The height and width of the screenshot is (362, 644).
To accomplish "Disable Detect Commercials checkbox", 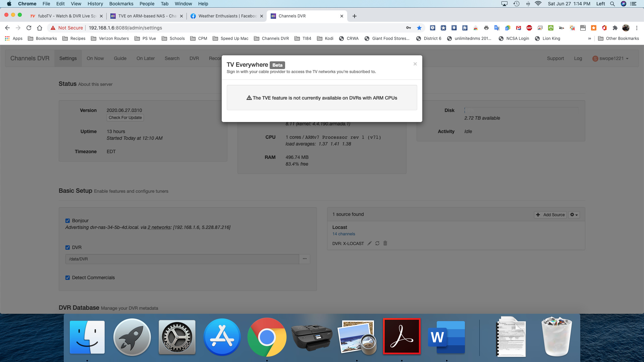I will pos(67,278).
